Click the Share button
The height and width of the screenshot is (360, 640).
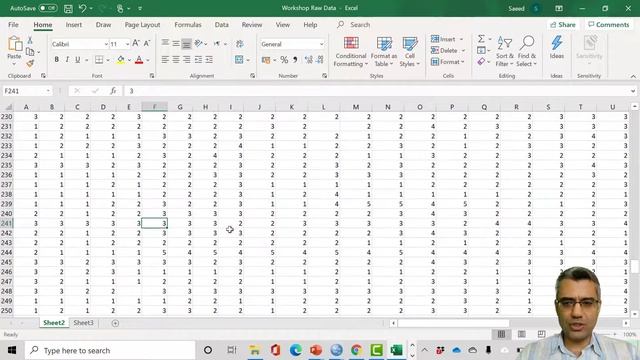[563, 24]
